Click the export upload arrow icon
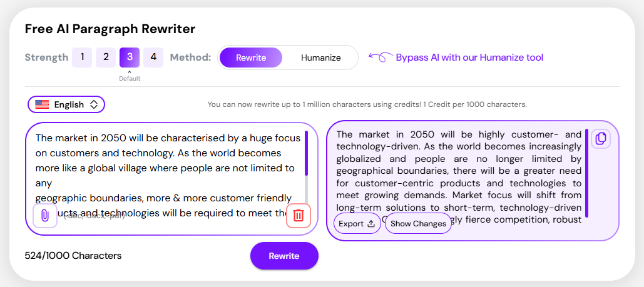The image size is (644, 287). [x=371, y=224]
